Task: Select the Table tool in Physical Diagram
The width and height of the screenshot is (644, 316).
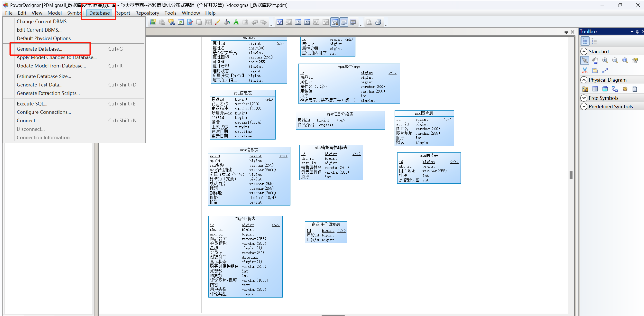Action: (x=595, y=89)
